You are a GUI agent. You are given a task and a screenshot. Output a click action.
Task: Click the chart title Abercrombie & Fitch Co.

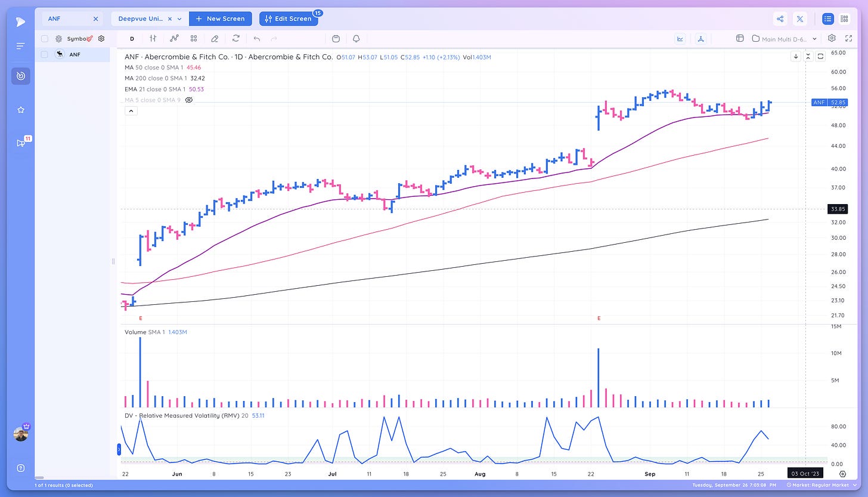(x=228, y=57)
